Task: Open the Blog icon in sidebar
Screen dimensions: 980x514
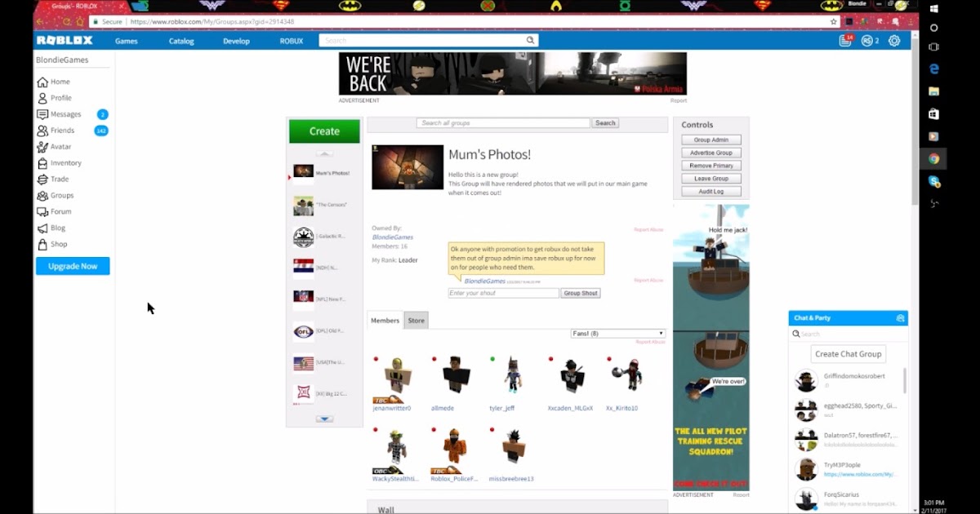Action: tap(42, 228)
